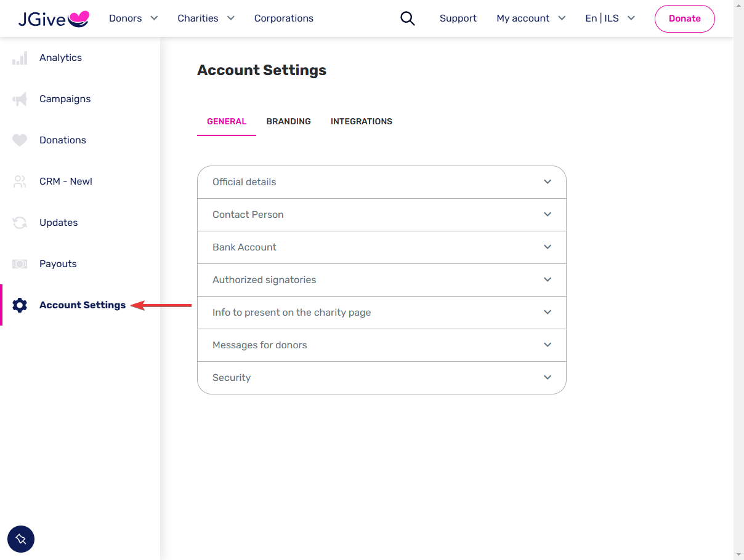Switch to the BRANDING tab

coord(289,121)
